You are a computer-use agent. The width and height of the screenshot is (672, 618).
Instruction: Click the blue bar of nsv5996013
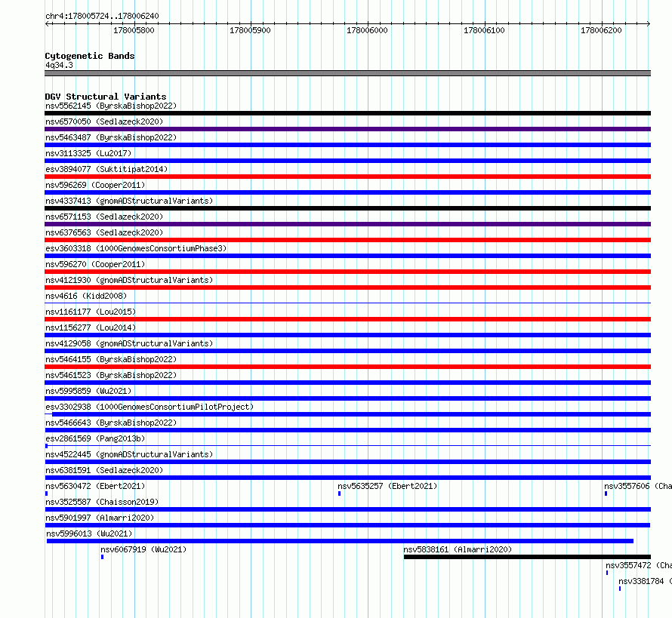click(340, 541)
